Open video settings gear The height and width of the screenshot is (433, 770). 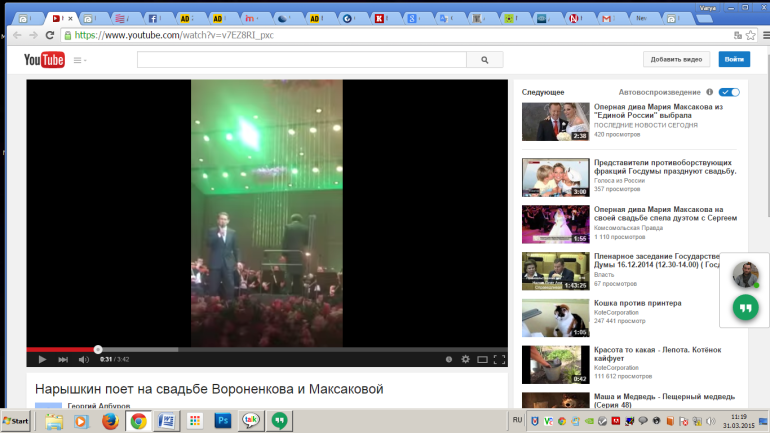pos(466,359)
